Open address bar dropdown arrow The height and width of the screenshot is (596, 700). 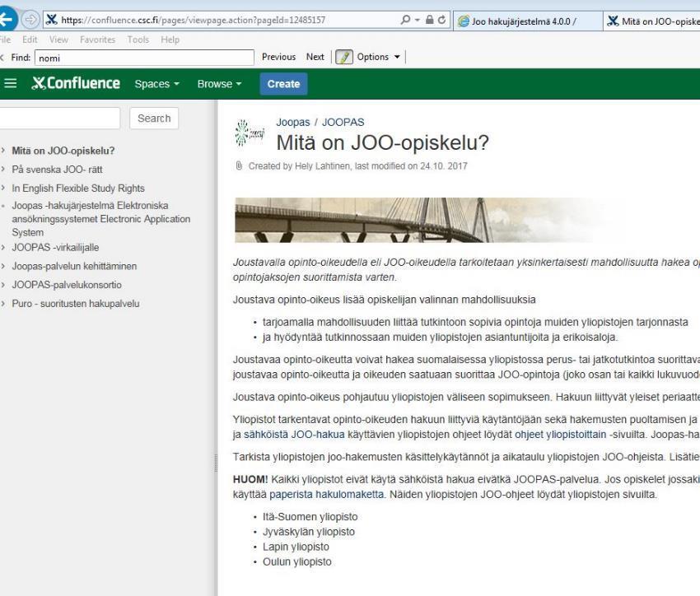(418, 20)
